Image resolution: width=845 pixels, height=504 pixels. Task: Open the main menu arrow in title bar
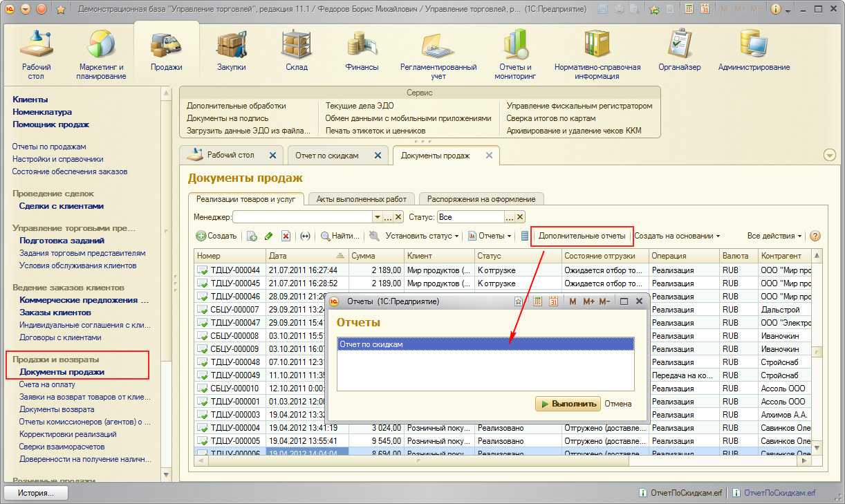click(x=26, y=10)
